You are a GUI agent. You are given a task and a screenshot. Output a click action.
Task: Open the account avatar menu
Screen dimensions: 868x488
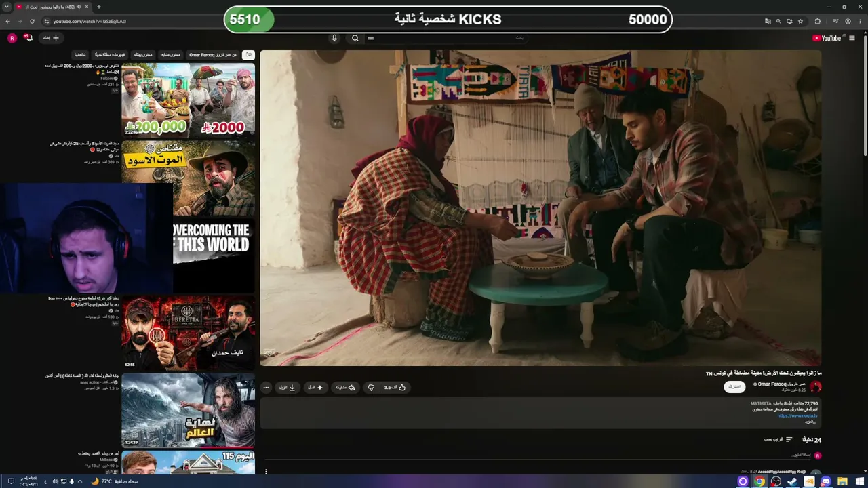pyautogui.click(x=12, y=38)
